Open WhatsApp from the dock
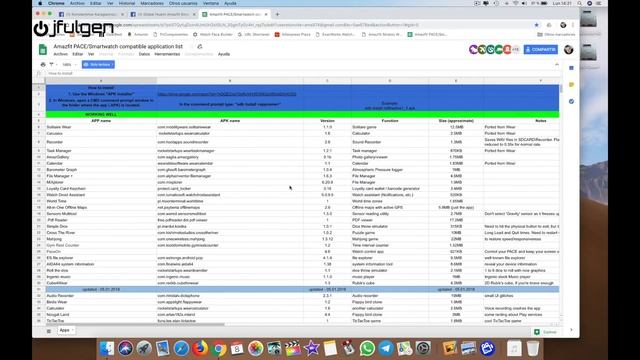The image size is (640, 360). (x=367, y=348)
